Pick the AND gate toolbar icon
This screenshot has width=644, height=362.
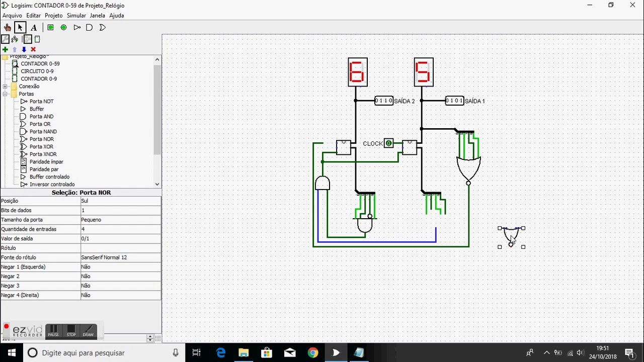click(x=90, y=28)
